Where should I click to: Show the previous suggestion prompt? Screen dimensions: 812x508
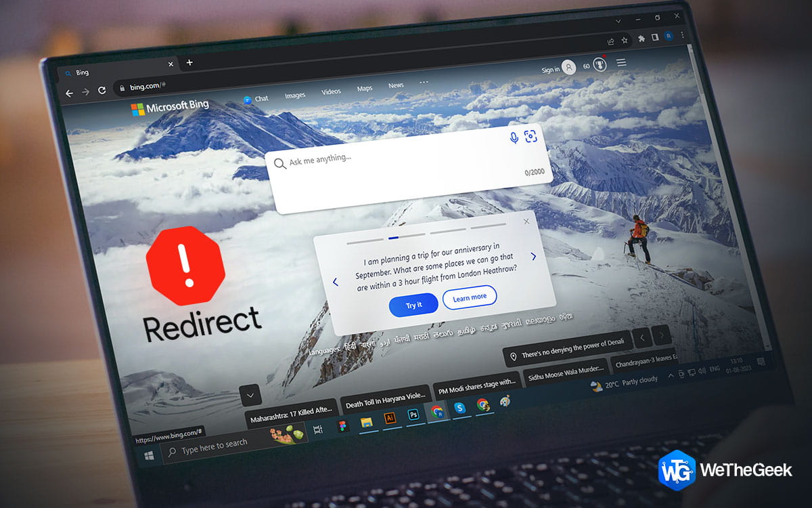click(x=335, y=282)
